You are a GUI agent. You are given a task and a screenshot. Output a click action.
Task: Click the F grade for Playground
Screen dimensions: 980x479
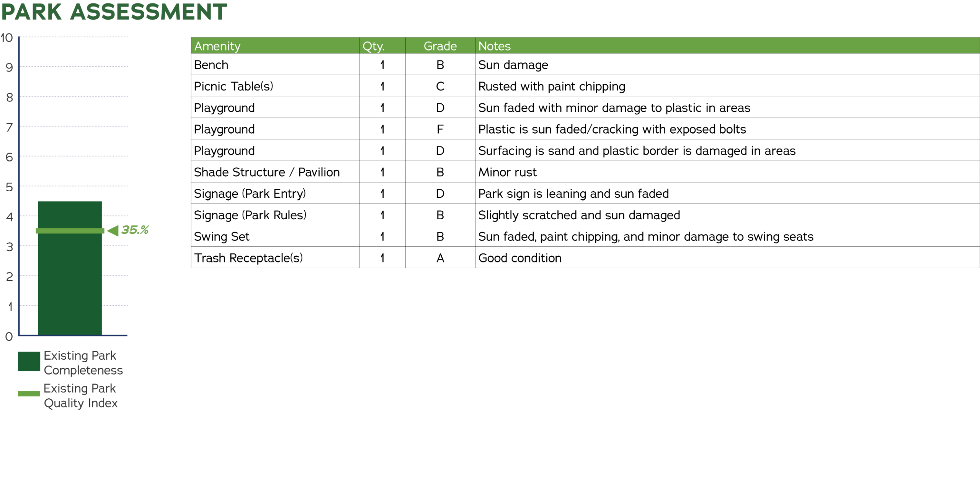pyautogui.click(x=440, y=129)
